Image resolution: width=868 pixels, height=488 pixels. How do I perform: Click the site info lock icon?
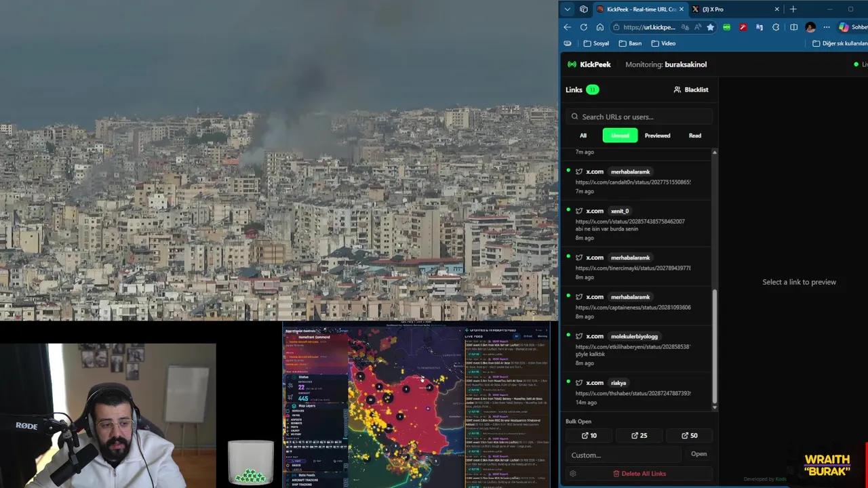(x=616, y=27)
